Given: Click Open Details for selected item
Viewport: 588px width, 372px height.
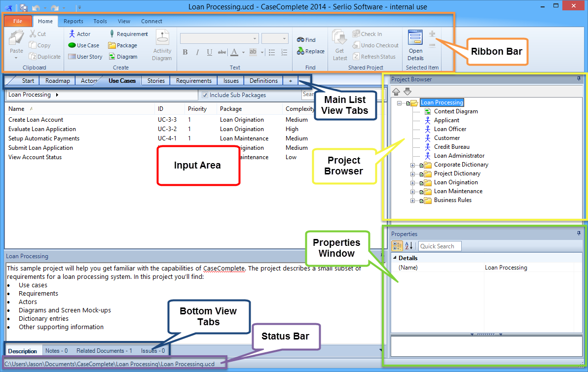Looking at the screenshot, I should (x=415, y=45).
